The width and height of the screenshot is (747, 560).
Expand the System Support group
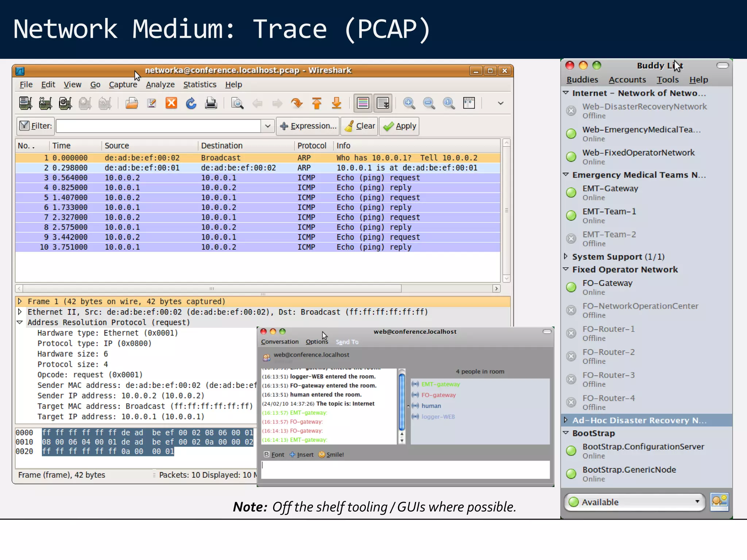(x=566, y=256)
